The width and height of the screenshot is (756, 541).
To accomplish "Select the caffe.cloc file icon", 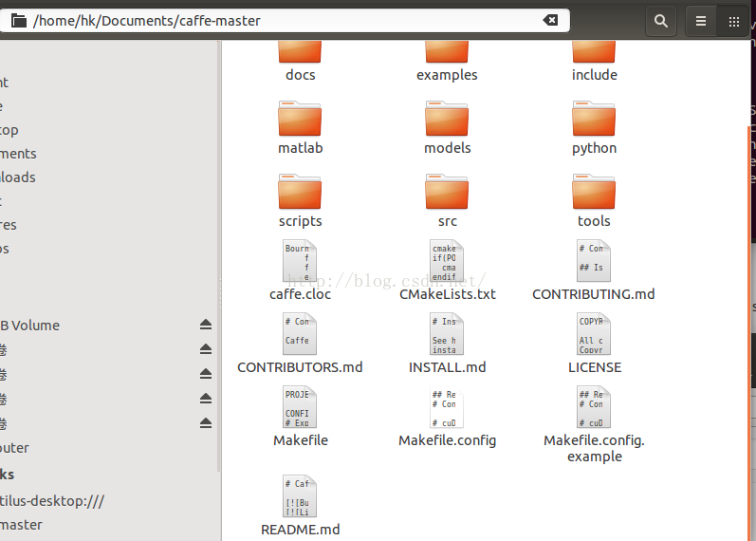I will [300, 261].
